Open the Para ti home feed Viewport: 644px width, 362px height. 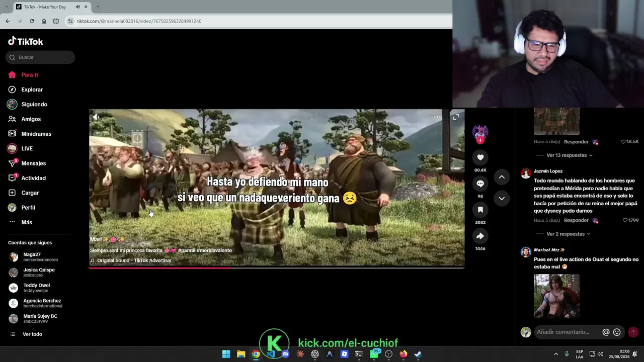[x=30, y=75]
